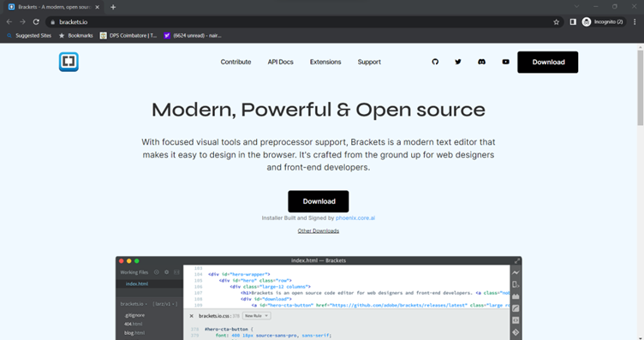Open the Discord icon link

coord(482,62)
